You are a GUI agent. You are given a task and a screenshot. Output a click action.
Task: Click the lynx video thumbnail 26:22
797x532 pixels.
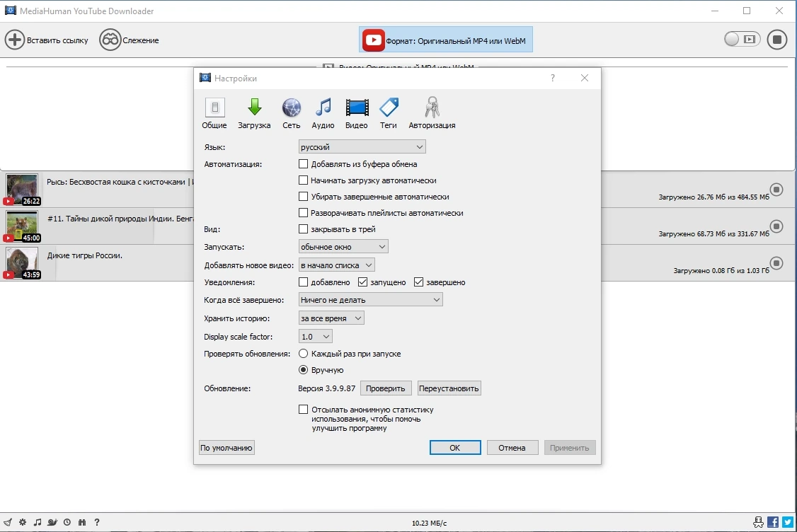22,190
